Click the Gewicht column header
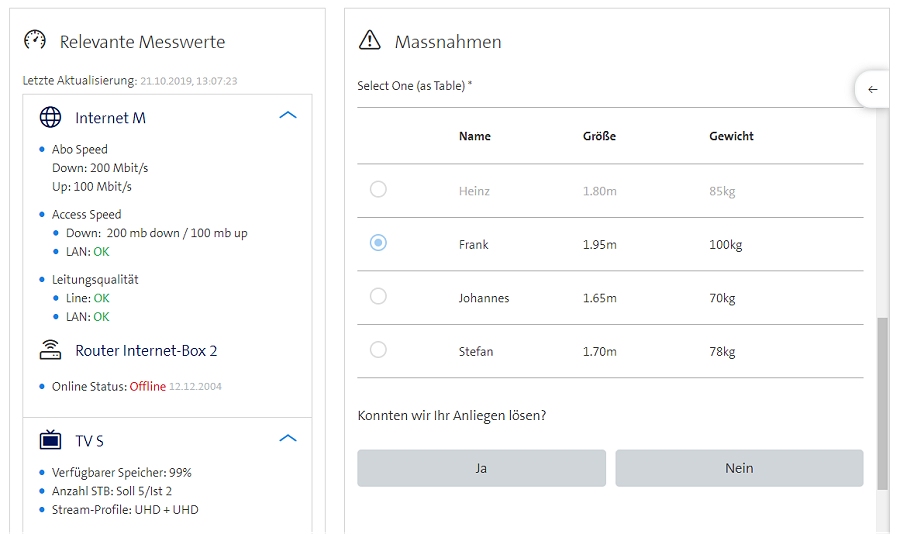Screen dimensions: 900x534 point(731,136)
